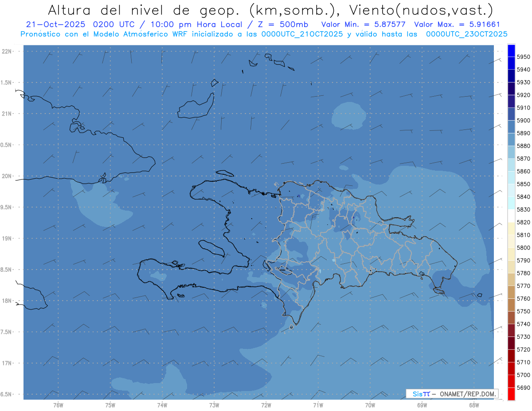Image resolution: width=532 pixels, height=411 pixels.
Task: Click the 18N latitude axis label
Action: point(6,301)
